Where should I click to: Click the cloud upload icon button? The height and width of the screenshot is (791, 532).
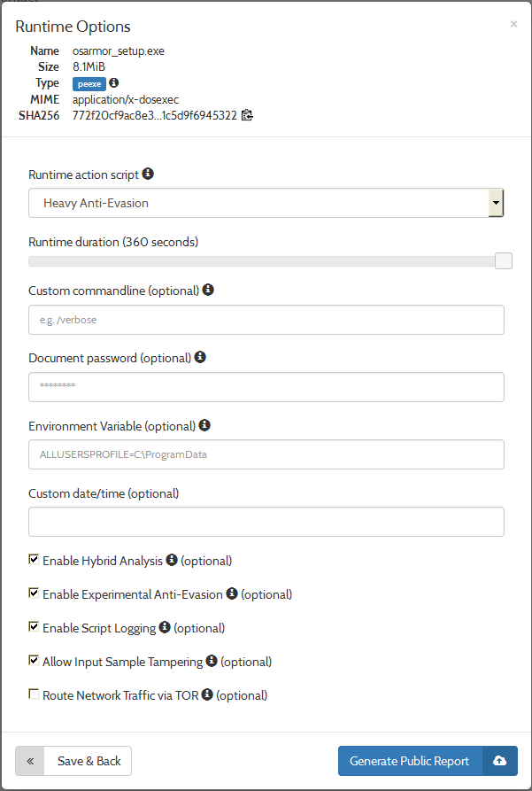tap(499, 761)
